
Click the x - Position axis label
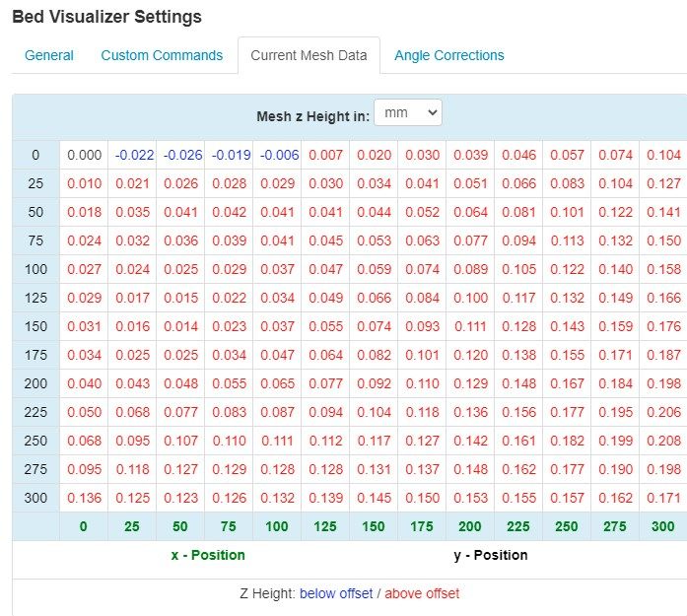[208, 555]
